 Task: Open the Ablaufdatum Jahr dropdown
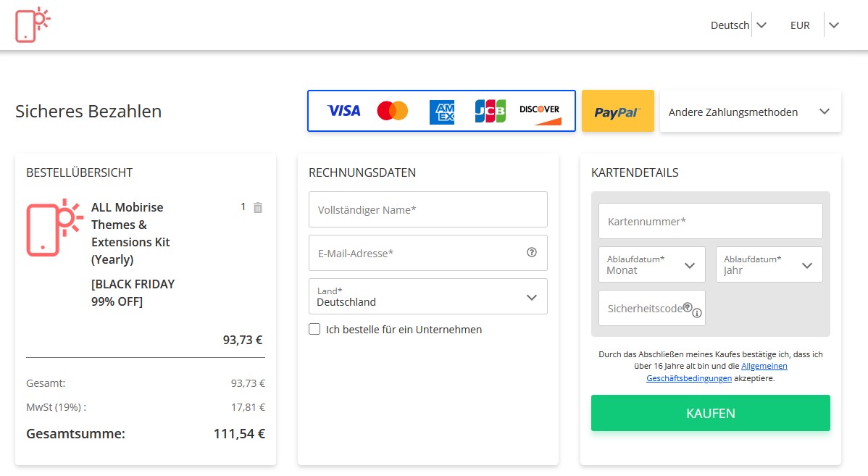(x=769, y=264)
